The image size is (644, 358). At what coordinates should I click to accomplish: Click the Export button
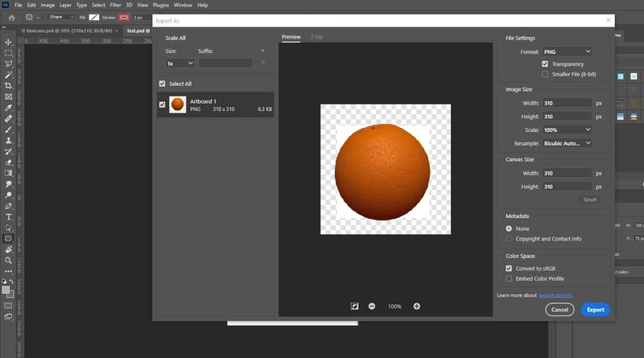point(596,310)
